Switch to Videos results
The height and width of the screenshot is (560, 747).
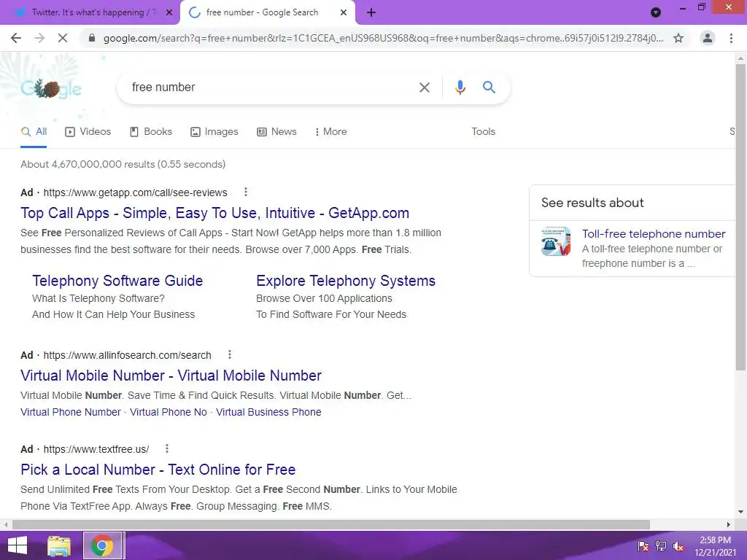(x=88, y=132)
